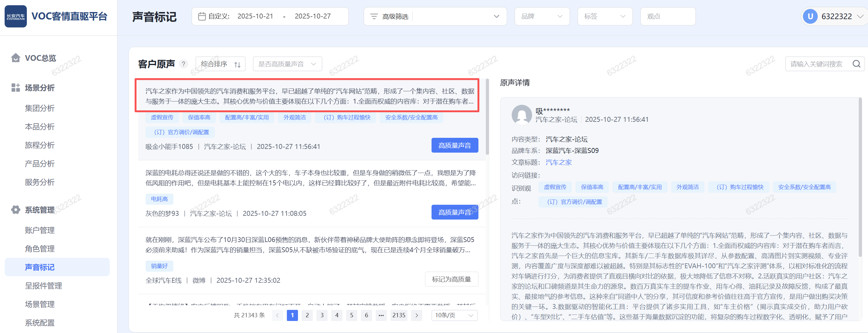Toggle the 综合排序 sort order arrows

pos(237,64)
